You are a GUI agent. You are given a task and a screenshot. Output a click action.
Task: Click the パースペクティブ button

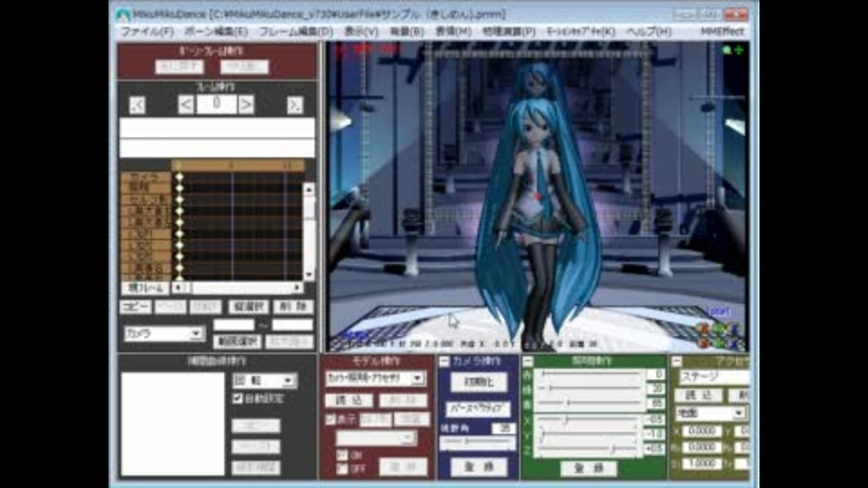pos(478,408)
